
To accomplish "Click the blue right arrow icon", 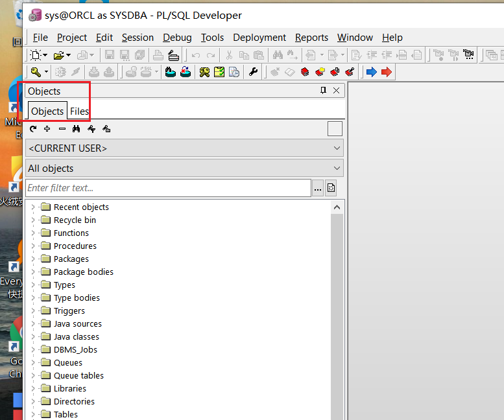I will (x=372, y=72).
